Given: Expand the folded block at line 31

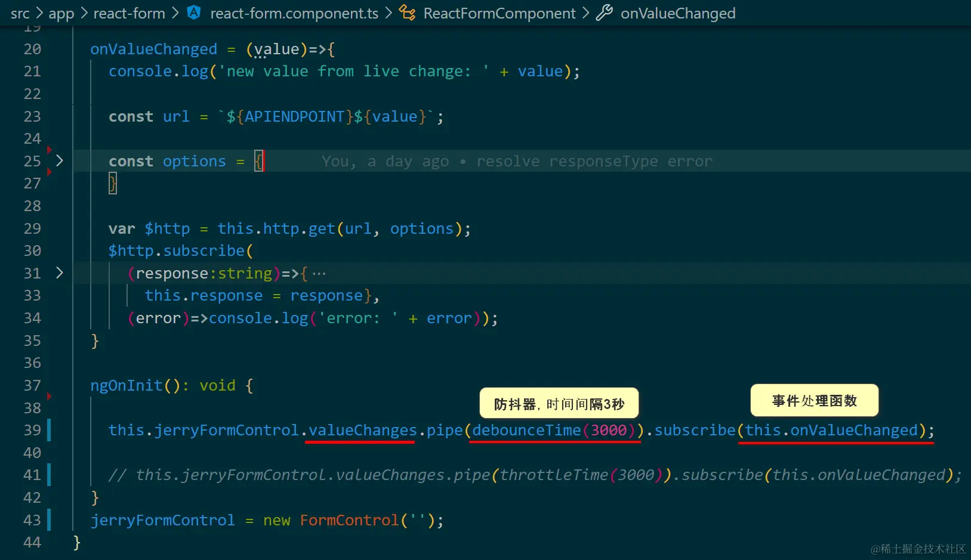Looking at the screenshot, I should [x=59, y=273].
